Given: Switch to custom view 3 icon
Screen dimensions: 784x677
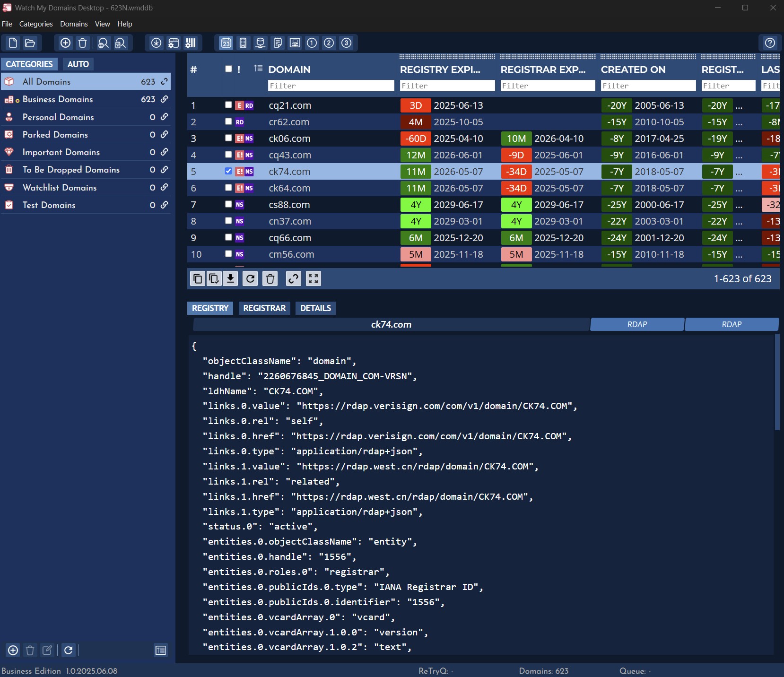Looking at the screenshot, I should (x=346, y=43).
